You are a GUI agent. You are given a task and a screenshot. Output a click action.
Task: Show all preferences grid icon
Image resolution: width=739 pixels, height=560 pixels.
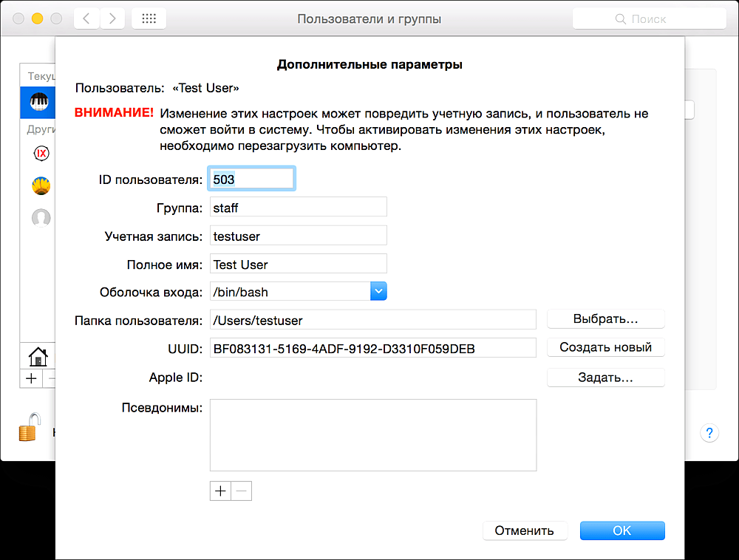[x=149, y=19]
